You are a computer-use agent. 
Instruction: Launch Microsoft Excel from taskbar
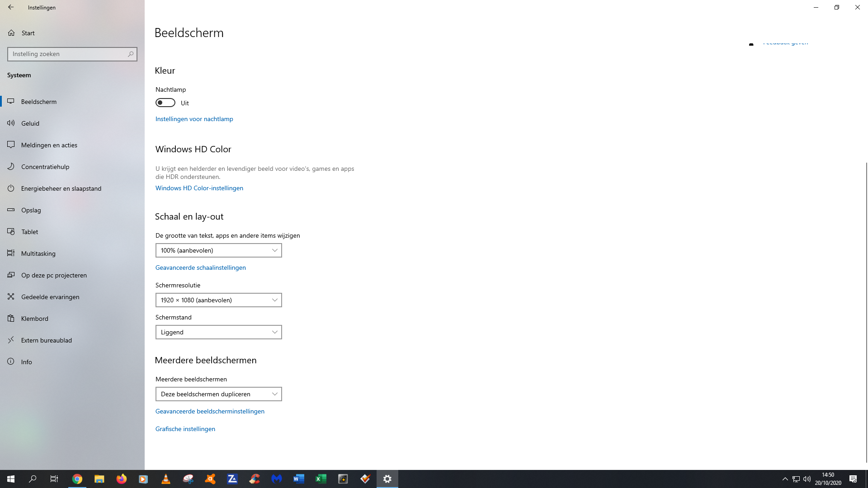[321, 479]
